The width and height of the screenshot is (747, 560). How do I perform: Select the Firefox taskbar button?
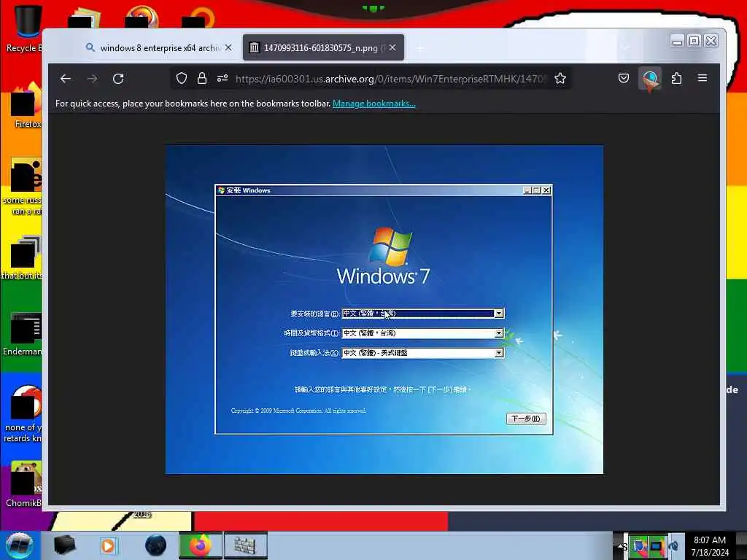click(x=200, y=545)
